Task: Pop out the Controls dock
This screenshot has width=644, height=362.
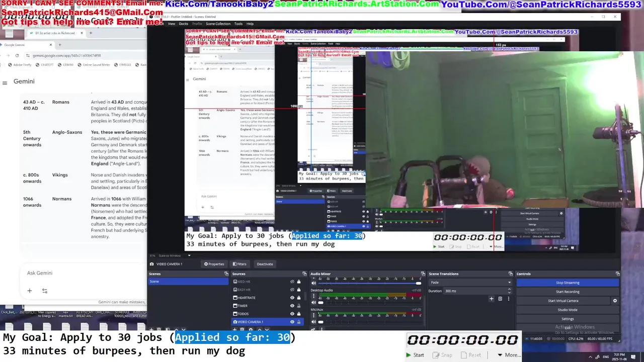Action: (x=617, y=274)
